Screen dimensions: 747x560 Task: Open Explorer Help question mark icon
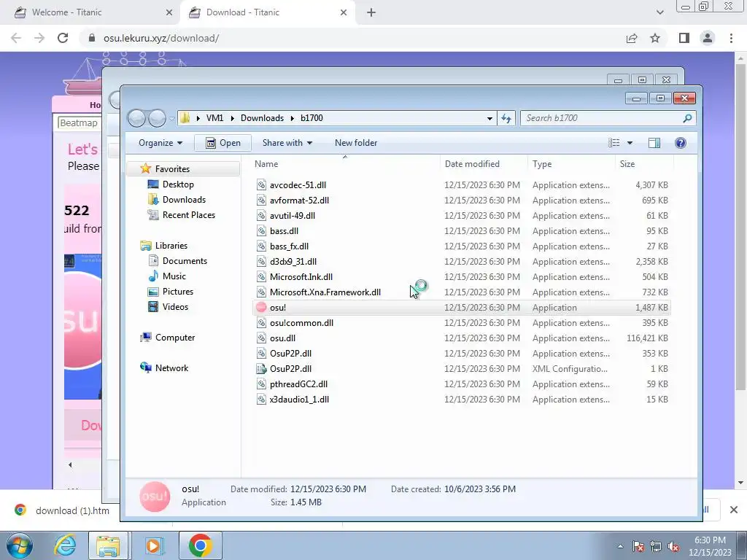tap(681, 143)
